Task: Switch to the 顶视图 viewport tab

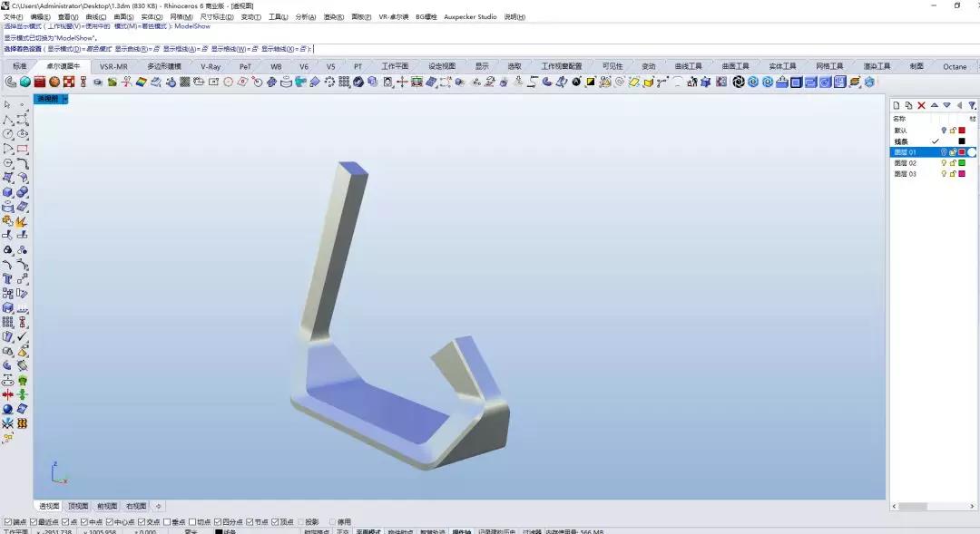Action: click(x=78, y=507)
